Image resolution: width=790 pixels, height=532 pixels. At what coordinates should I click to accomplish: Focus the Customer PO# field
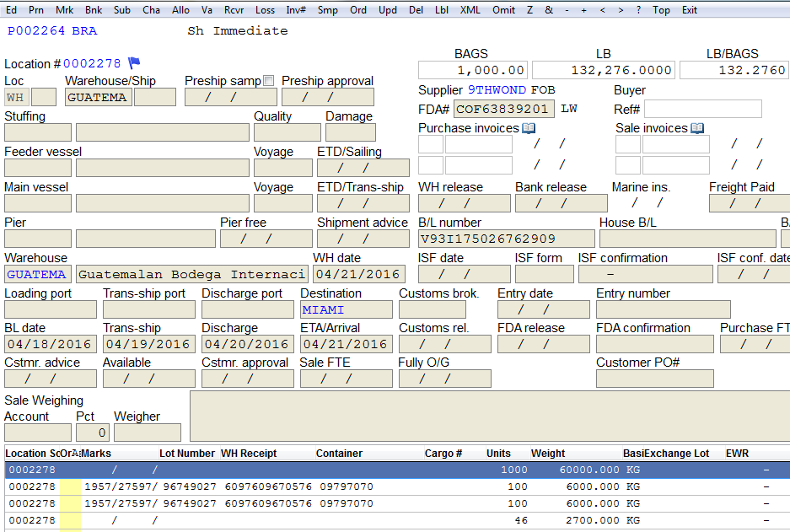coord(655,379)
